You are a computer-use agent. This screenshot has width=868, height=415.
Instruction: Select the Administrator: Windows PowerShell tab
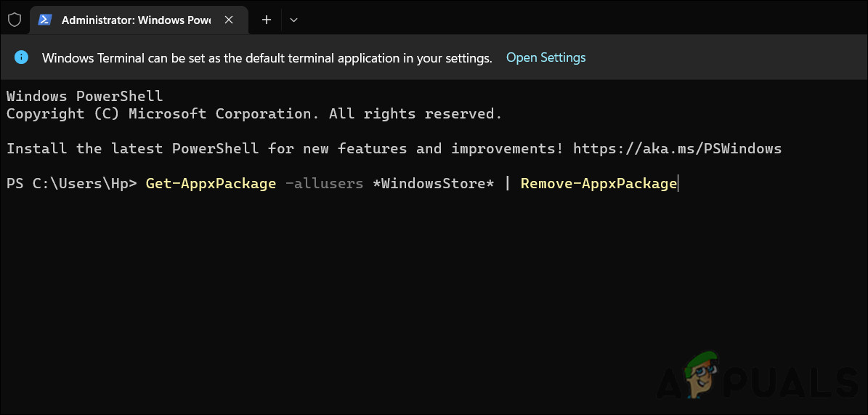pos(135,20)
